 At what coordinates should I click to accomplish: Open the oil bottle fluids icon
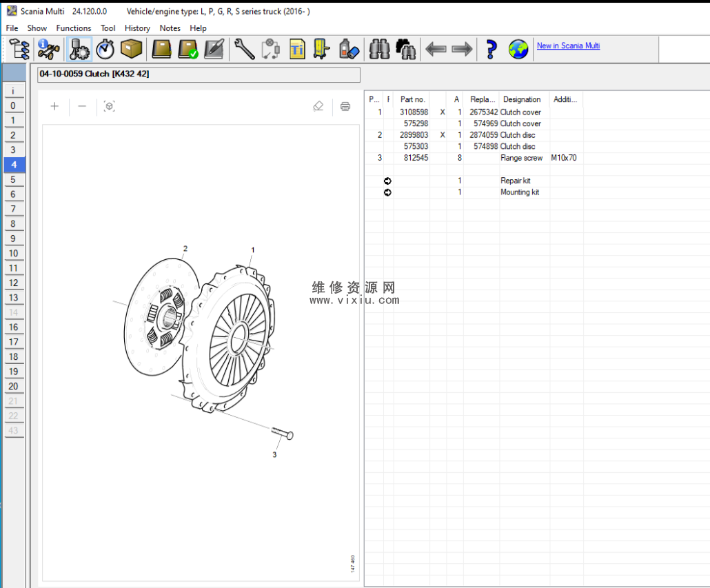click(349, 49)
